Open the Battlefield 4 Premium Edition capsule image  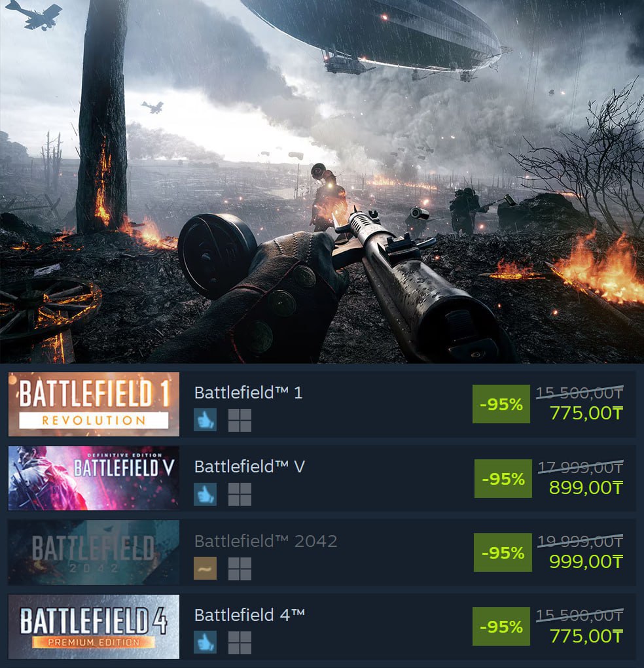pyautogui.click(x=94, y=627)
